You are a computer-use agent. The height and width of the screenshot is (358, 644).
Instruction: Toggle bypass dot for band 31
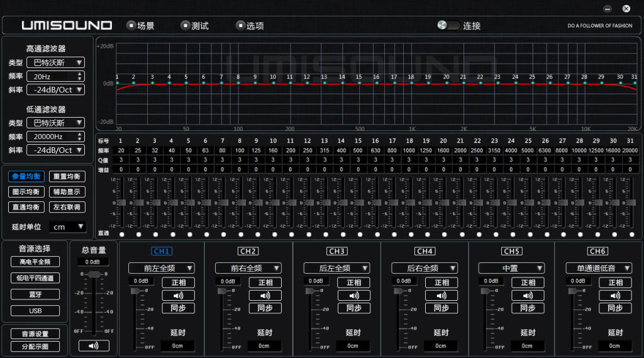tap(631, 234)
